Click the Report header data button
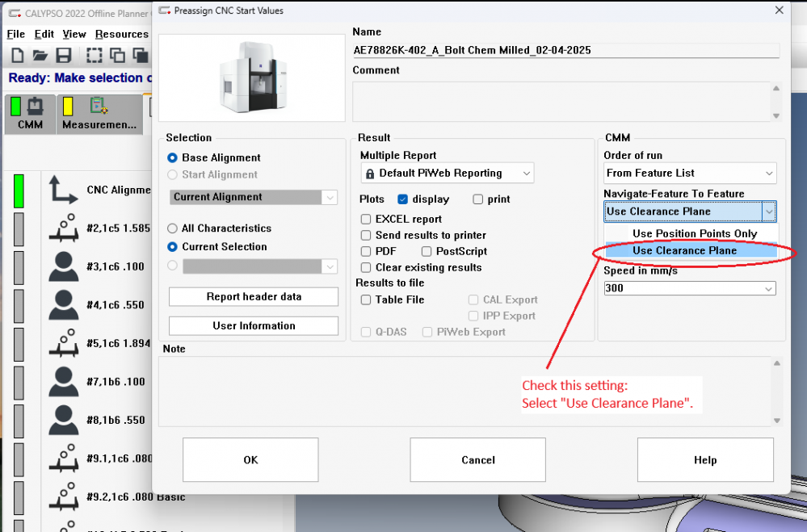Viewport: 807px width, 532px height. point(253,296)
